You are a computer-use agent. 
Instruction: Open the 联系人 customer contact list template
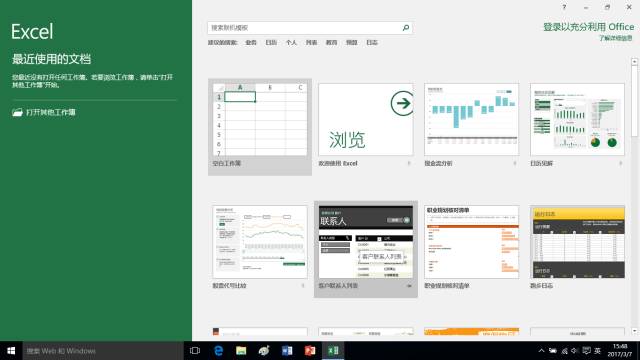point(366,242)
